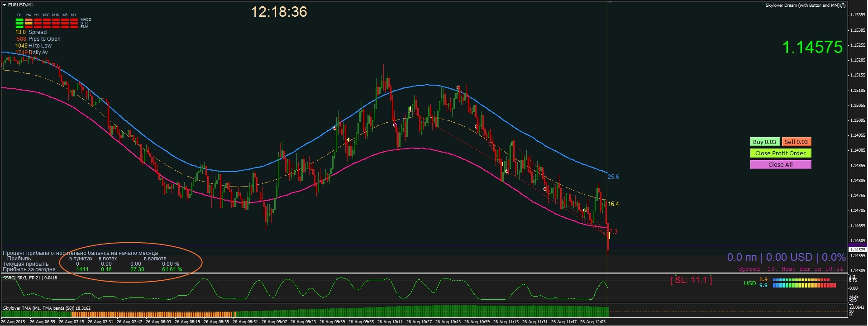Click the EURUSD,M1 chart title
The image size is (868, 326).
(x=20, y=5)
